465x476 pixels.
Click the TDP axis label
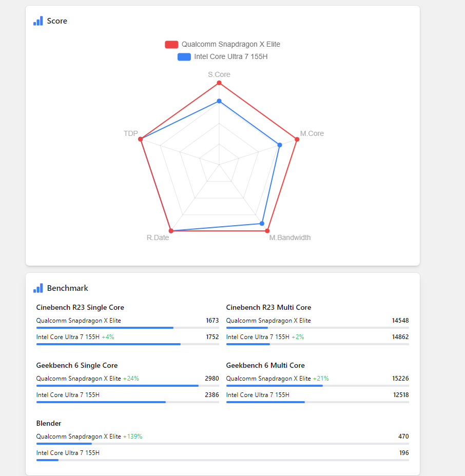(130, 133)
